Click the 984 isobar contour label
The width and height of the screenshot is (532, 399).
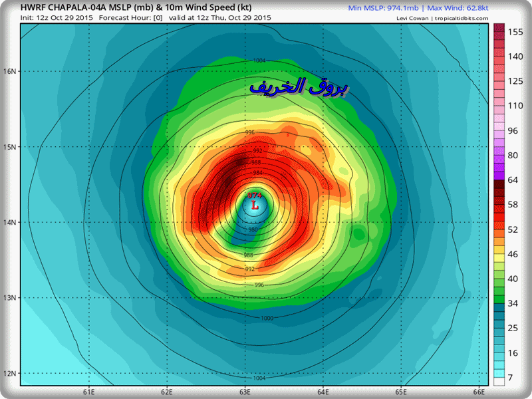258,173
